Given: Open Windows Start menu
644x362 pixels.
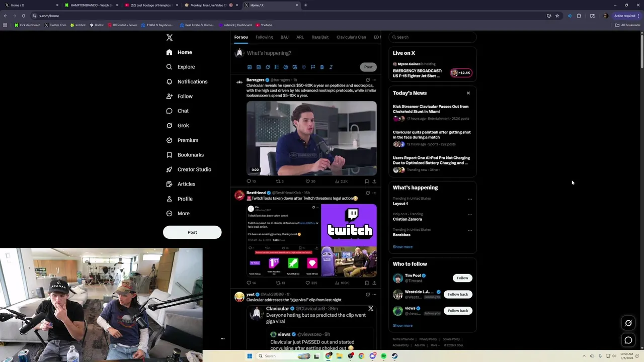Looking at the screenshot, I should pyautogui.click(x=250, y=356).
